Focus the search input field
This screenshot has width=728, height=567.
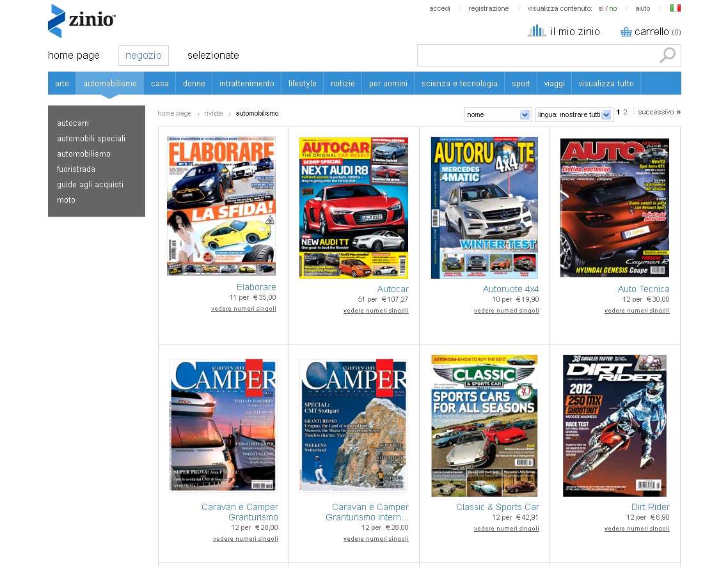537,56
